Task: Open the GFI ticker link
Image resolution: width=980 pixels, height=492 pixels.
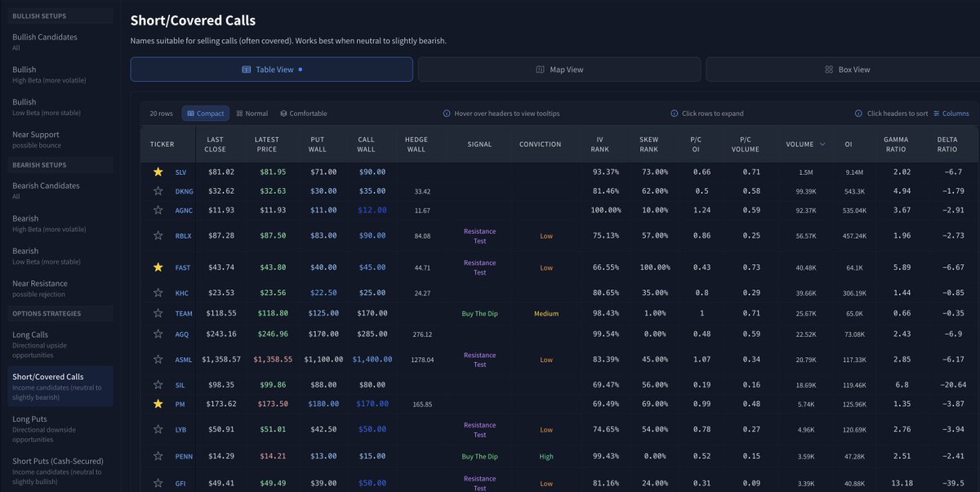Action: coord(181,482)
